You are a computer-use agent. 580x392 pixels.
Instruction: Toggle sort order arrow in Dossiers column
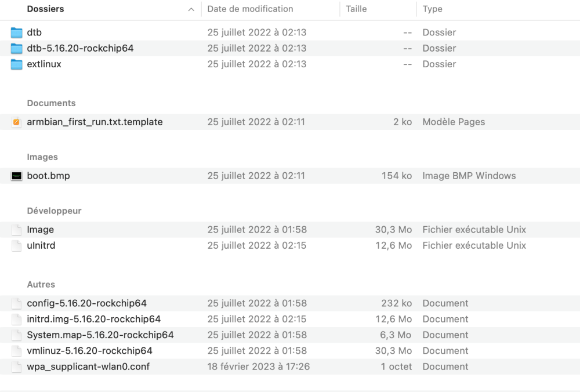pos(191,9)
